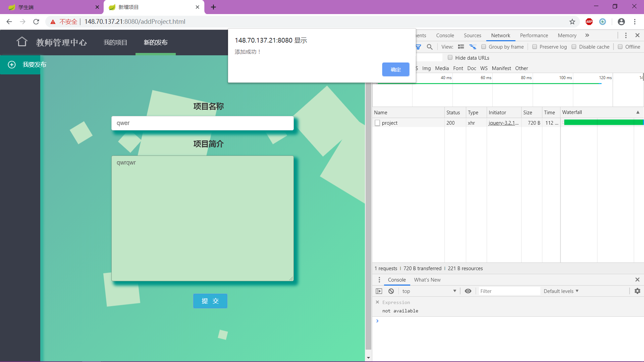This screenshot has width=644, height=362.
Task: Bookmark page with star icon
Action: click(x=572, y=21)
